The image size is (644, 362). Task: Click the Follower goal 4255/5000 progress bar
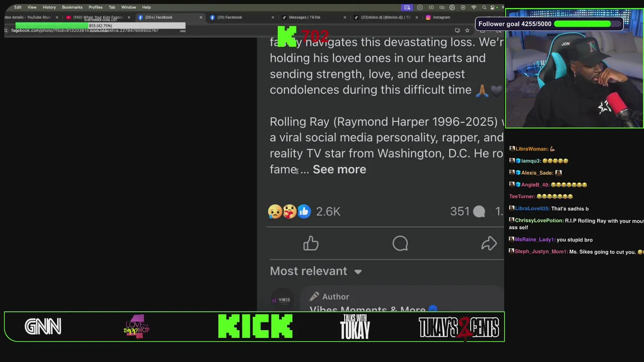[589, 24]
